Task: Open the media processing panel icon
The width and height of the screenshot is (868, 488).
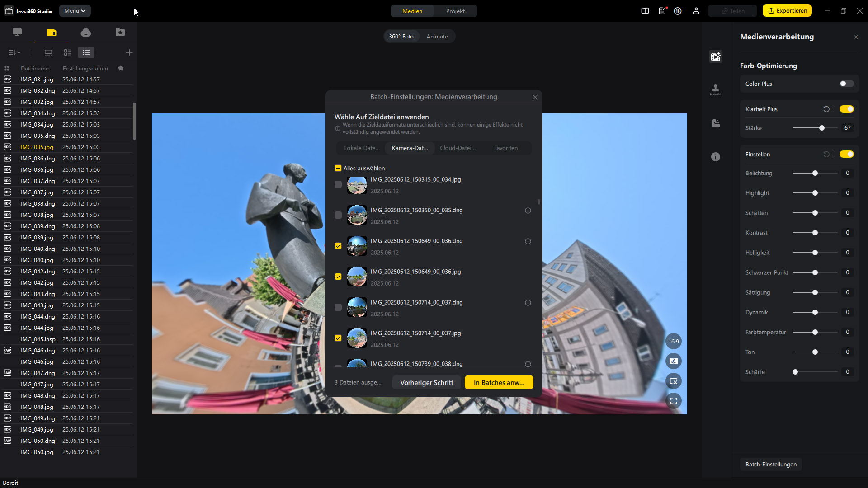Action: [x=716, y=57]
